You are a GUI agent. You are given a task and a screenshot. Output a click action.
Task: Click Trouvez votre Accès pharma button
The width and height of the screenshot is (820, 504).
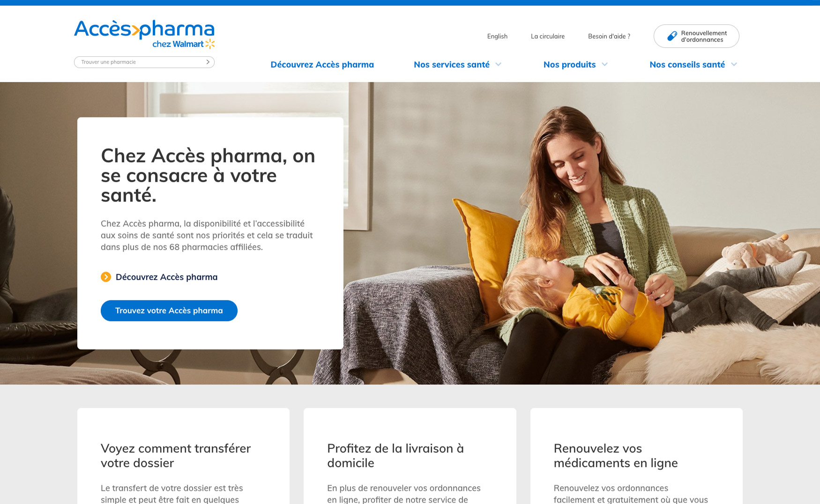tap(169, 311)
